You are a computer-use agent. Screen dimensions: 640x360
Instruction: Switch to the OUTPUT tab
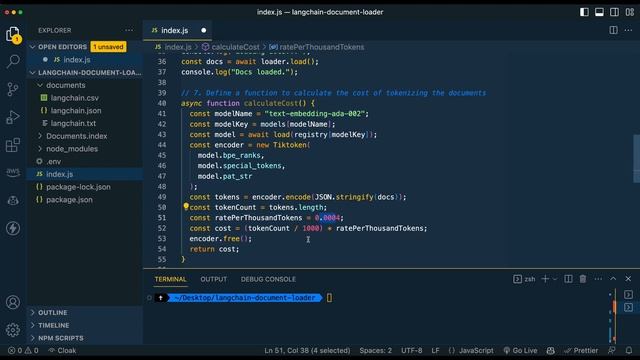click(x=213, y=279)
